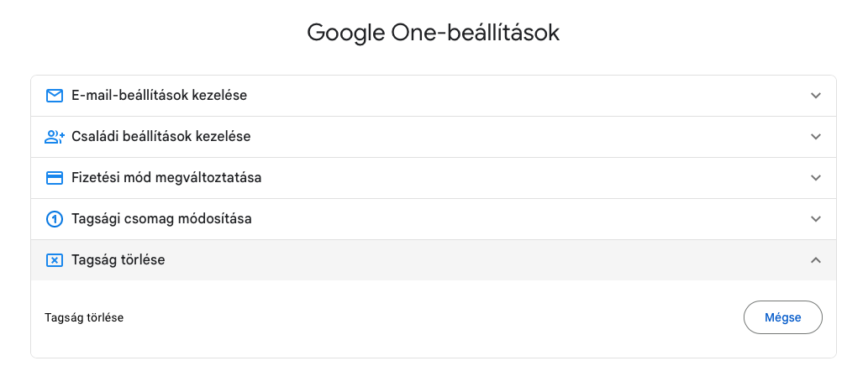The image size is (868, 387).
Task: Click the X-box delete membership icon
Action: coord(54,260)
